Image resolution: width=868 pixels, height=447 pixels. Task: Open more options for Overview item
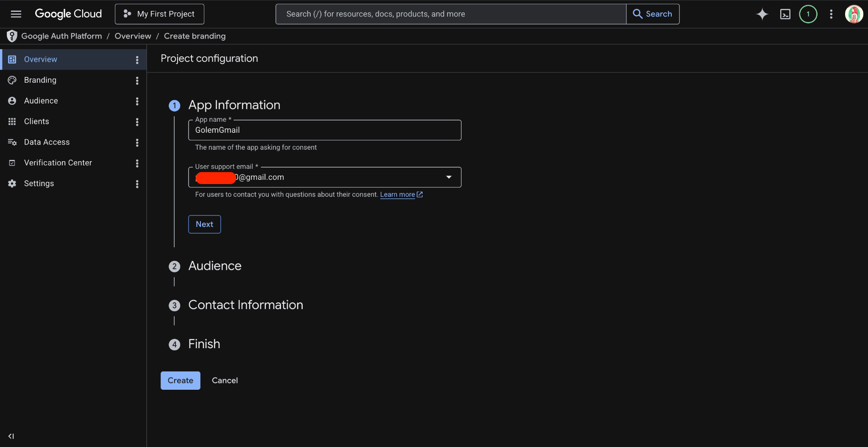[x=137, y=60]
